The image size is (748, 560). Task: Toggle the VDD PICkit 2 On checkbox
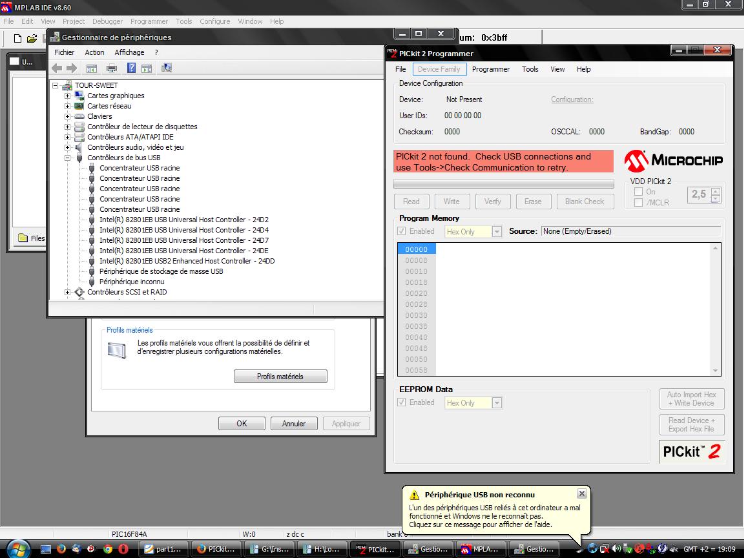tap(638, 192)
